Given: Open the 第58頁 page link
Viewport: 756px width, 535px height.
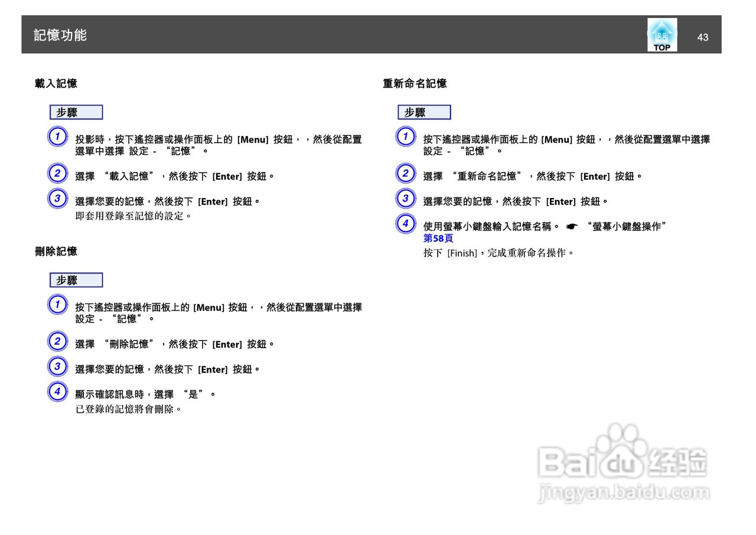Looking at the screenshot, I should coord(438,238).
